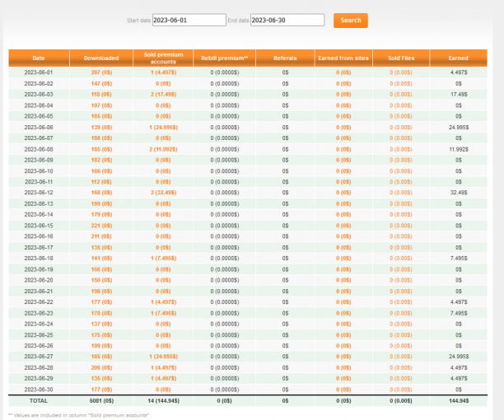
Task: Open the 1 (4.497$) sold premium link on 2023-06-28
Action: pos(163,367)
